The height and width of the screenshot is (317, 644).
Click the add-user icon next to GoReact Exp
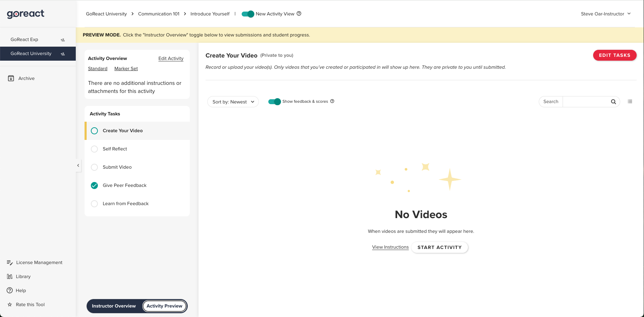(x=62, y=40)
